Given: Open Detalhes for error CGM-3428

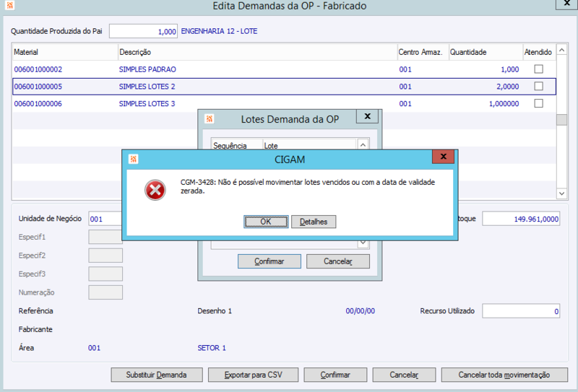Looking at the screenshot, I should click(314, 222).
